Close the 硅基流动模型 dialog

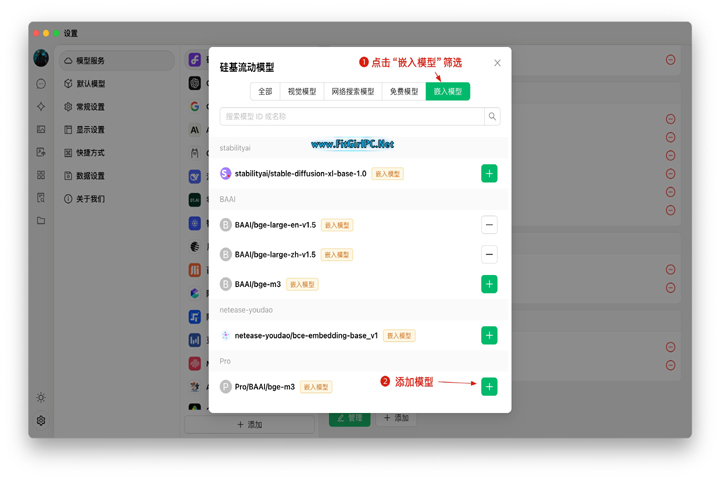(497, 63)
